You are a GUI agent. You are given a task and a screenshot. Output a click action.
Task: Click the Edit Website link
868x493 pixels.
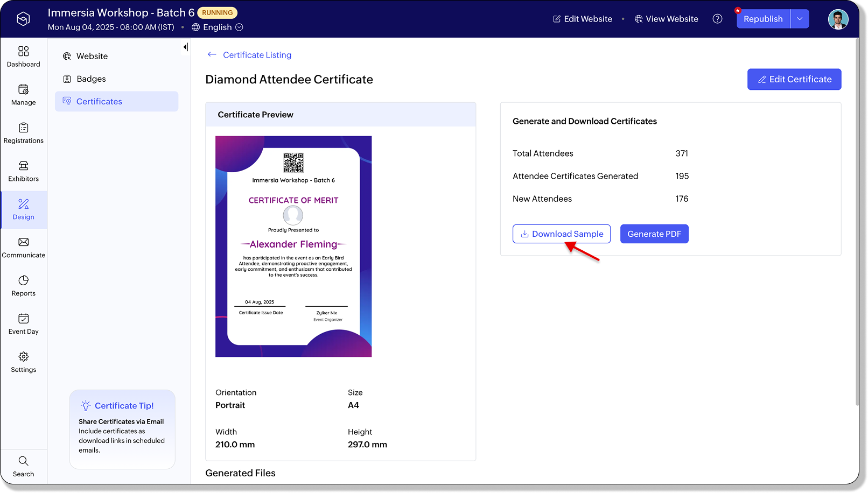click(583, 19)
